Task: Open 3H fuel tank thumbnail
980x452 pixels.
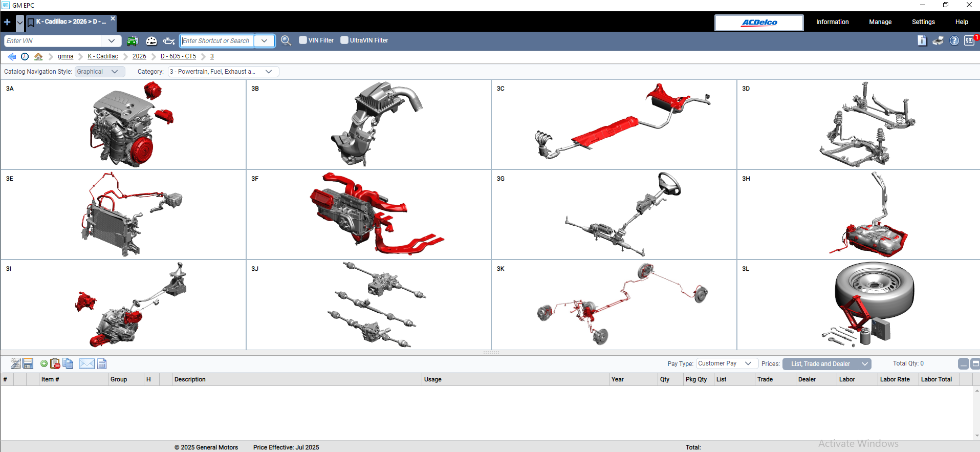Action: click(x=858, y=214)
